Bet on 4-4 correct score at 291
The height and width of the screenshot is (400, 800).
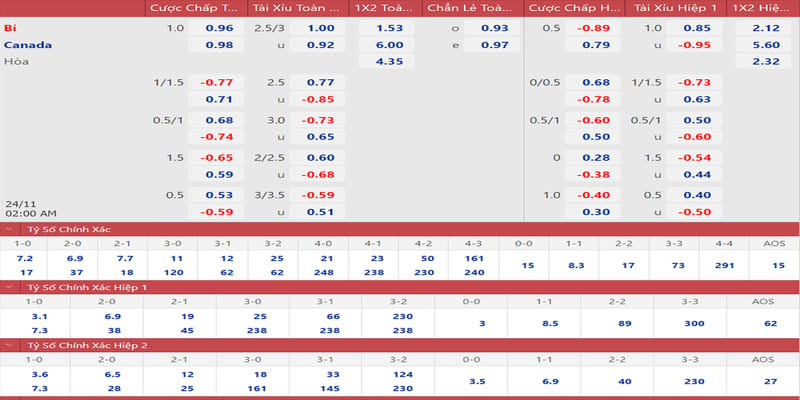point(725,264)
